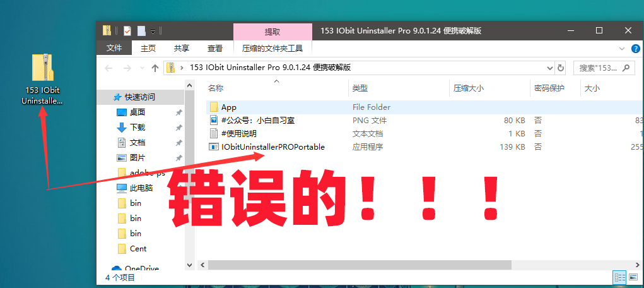Open 图片 in navigation pane
The image size is (644, 288).
137,157
